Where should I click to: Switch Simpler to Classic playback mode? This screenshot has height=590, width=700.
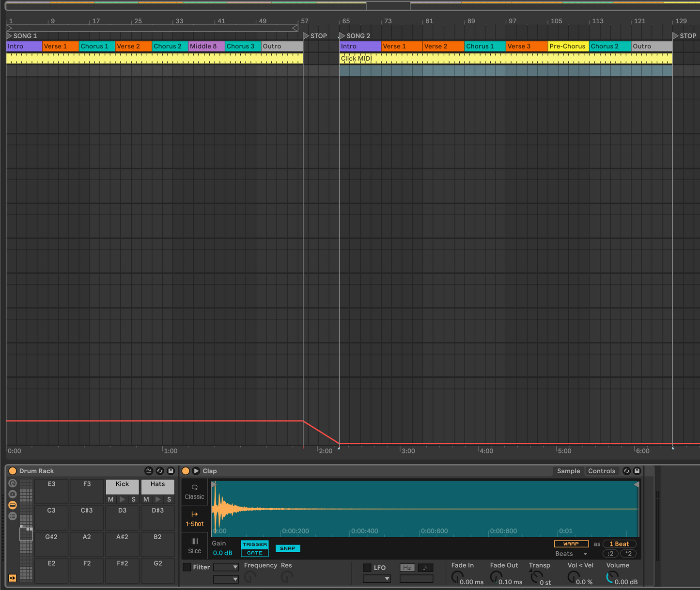point(194,492)
